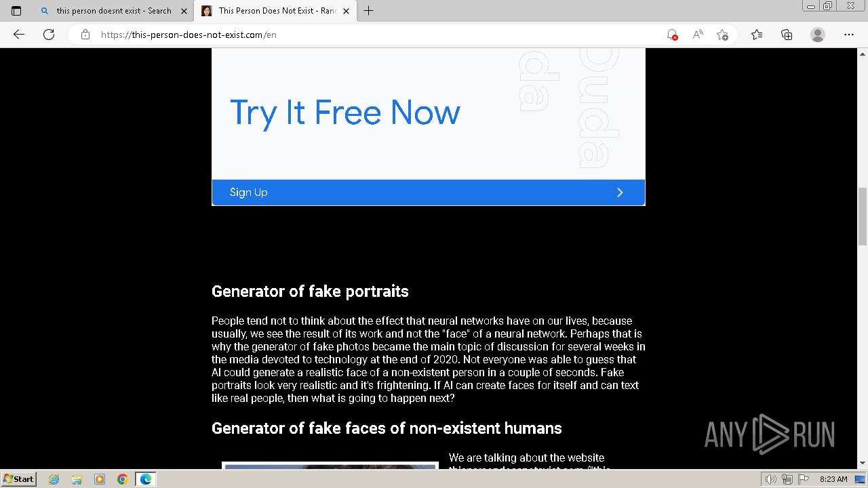Click scrollbar up arrow

click(x=863, y=53)
